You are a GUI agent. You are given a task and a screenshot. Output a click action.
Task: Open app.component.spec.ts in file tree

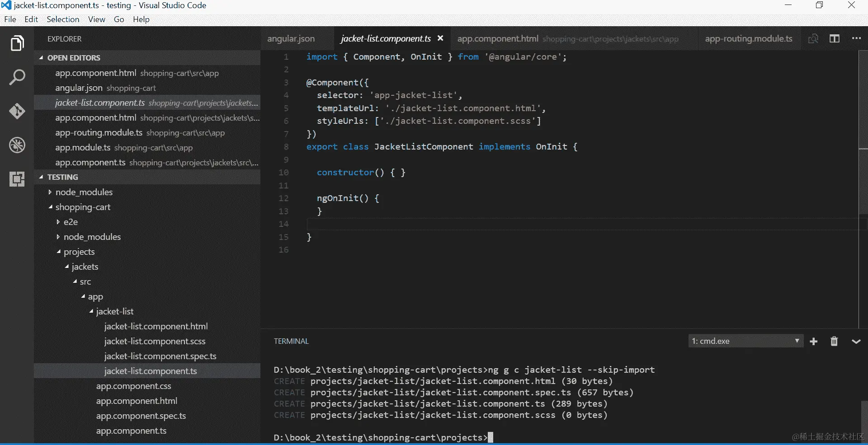(x=147, y=416)
